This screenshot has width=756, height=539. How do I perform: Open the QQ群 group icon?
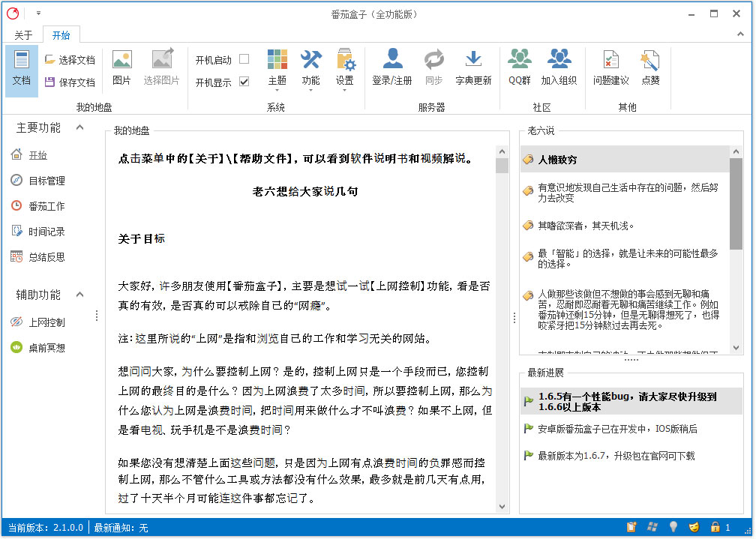[519, 68]
